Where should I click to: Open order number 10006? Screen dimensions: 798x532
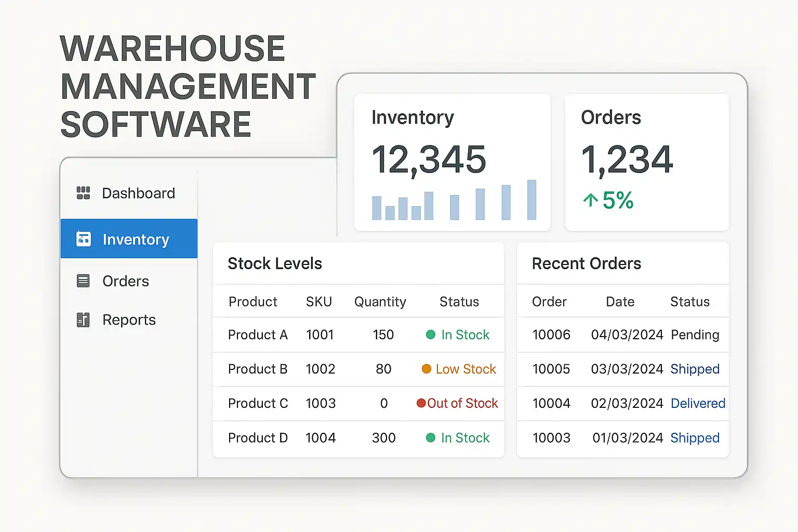(551, 335)
